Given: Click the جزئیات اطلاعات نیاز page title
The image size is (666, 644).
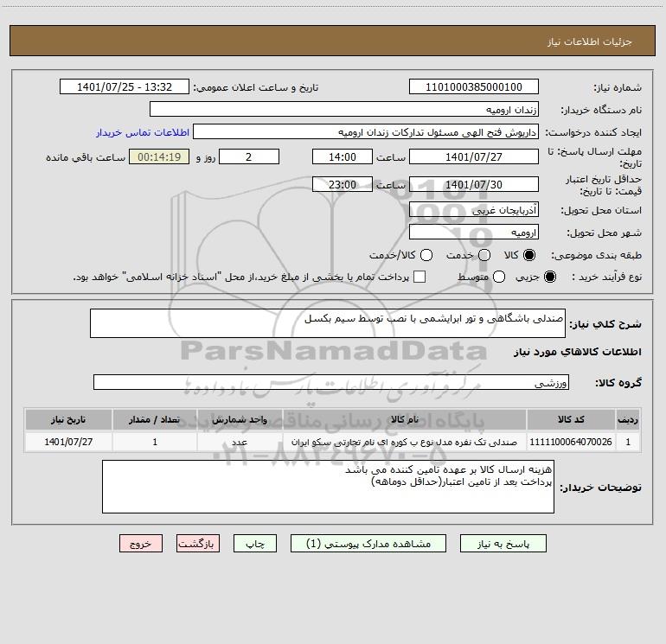Looking at the screenshot, I should 590,41.
